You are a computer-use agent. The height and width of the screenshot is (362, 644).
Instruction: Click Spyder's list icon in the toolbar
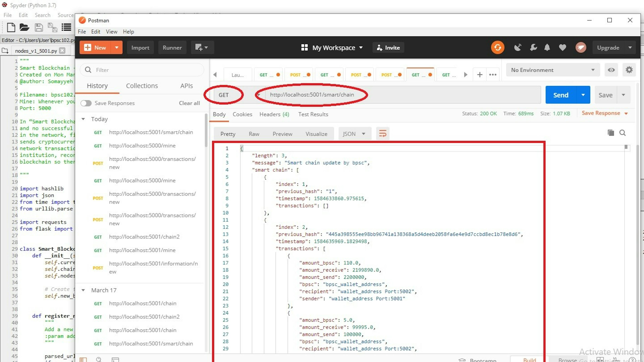(66, 27)
